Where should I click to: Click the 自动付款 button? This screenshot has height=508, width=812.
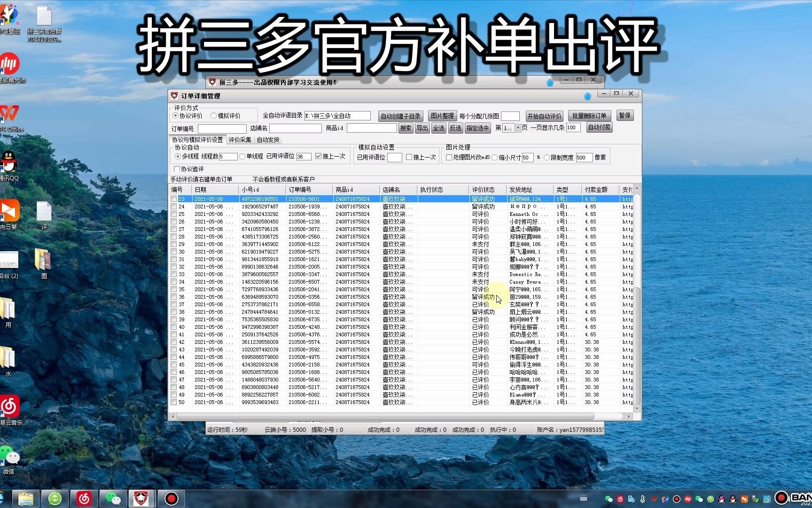click(x=600, y=127)
